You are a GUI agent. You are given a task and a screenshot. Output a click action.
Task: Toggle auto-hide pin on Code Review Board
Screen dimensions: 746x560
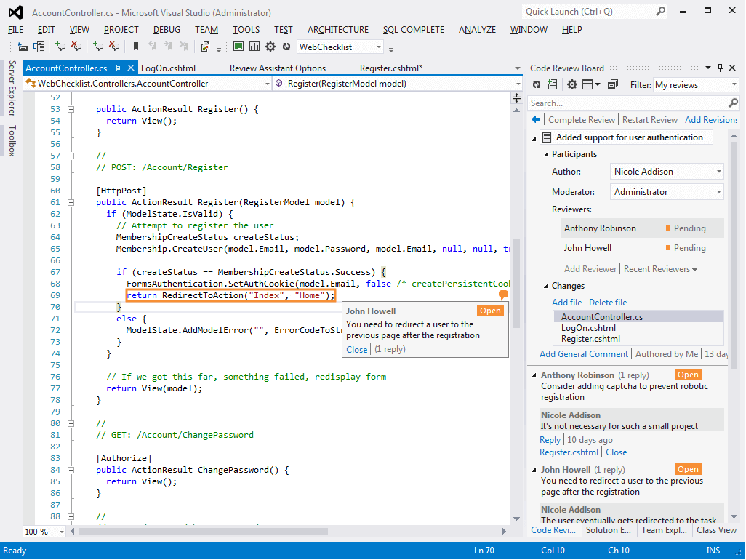click(720, 68)
